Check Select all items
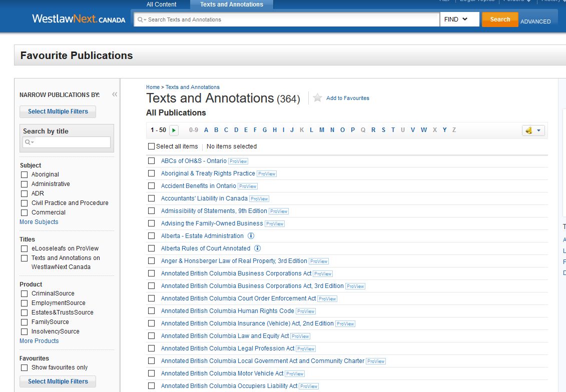The height and width of the screenshot is (392, 566). click(151, 146)
